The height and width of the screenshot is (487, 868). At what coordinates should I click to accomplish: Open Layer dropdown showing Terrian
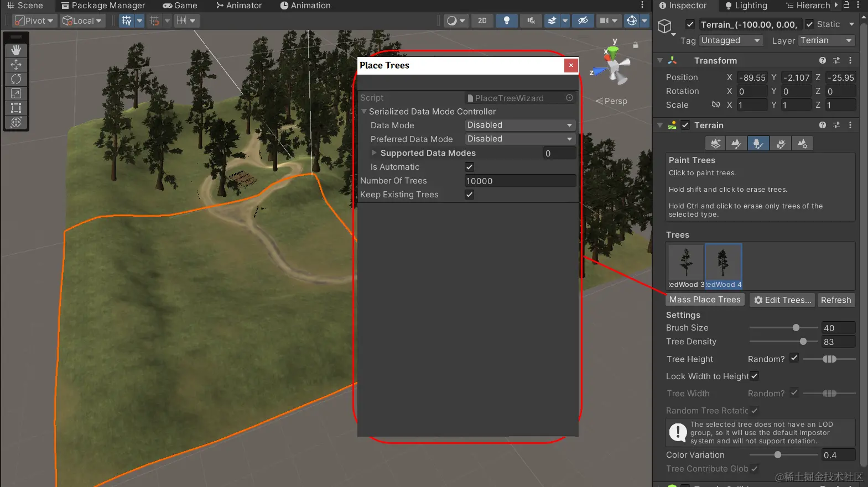pos(827,40)
